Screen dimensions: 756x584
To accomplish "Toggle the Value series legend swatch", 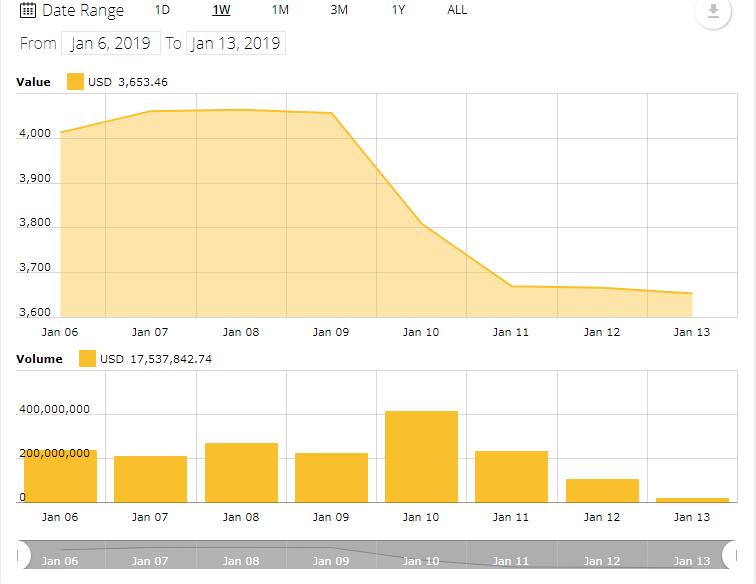I will (75, 82).
